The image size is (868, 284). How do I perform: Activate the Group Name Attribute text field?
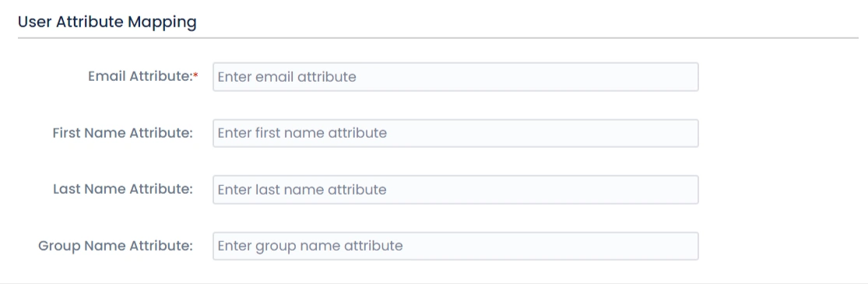pos(455,246)
